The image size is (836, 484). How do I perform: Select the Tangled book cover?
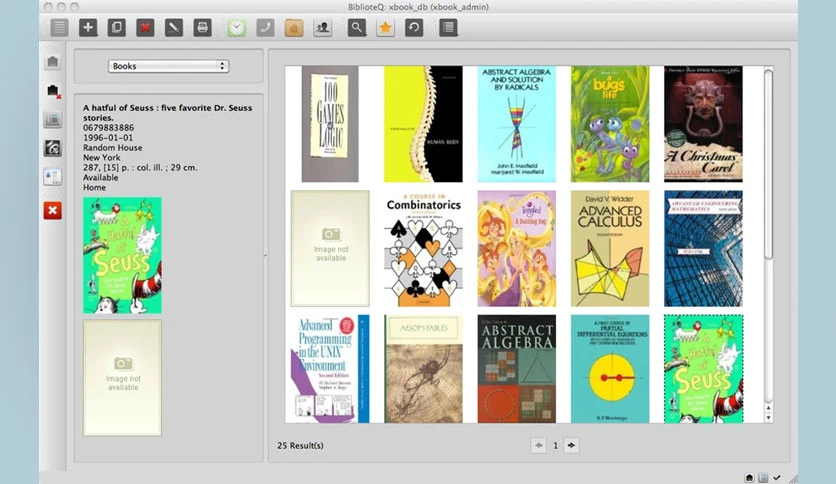(x=517, y=248)
